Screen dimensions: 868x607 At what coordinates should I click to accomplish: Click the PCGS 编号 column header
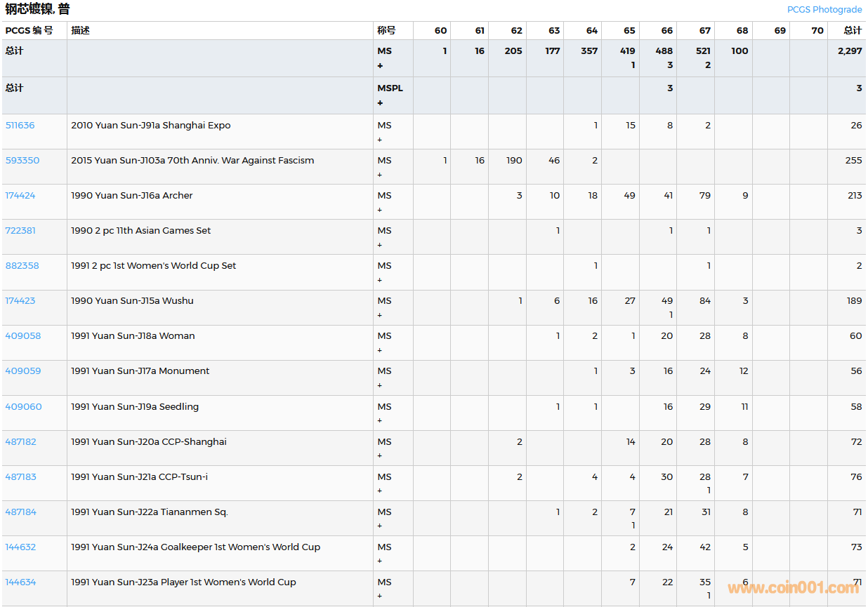pyautogui.click(x=29, y=31)
